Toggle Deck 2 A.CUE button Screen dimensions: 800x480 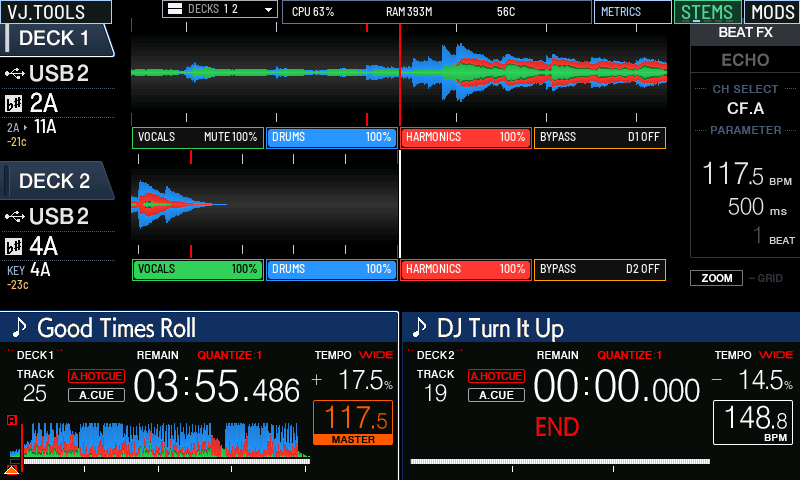coord(496,395)
